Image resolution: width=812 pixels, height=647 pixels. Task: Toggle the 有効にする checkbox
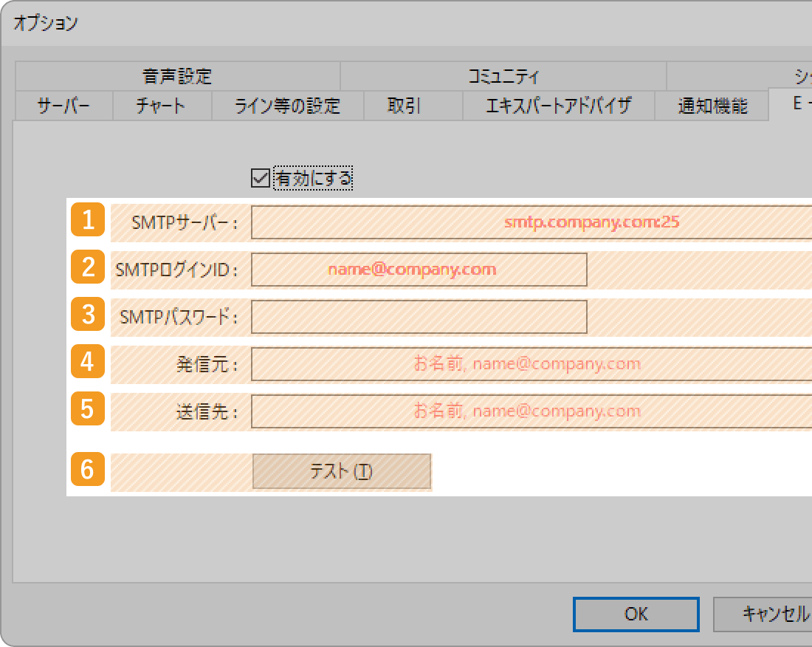(261, 178)
